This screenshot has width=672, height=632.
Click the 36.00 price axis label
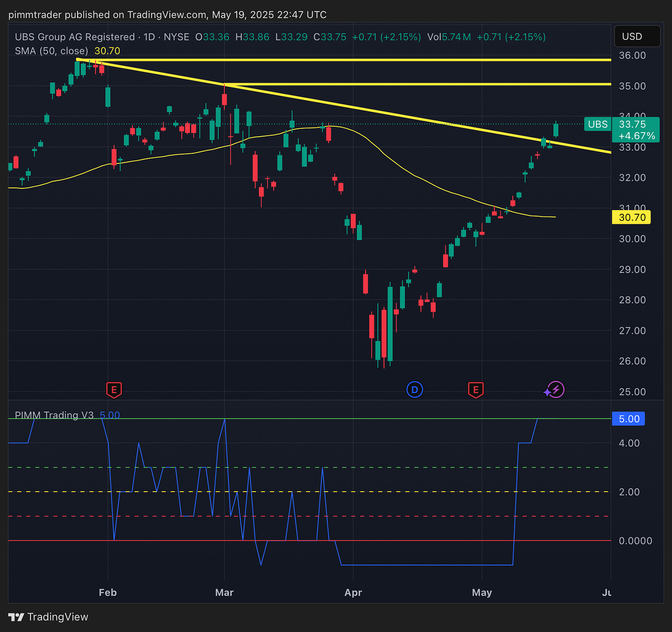point(632,55)
